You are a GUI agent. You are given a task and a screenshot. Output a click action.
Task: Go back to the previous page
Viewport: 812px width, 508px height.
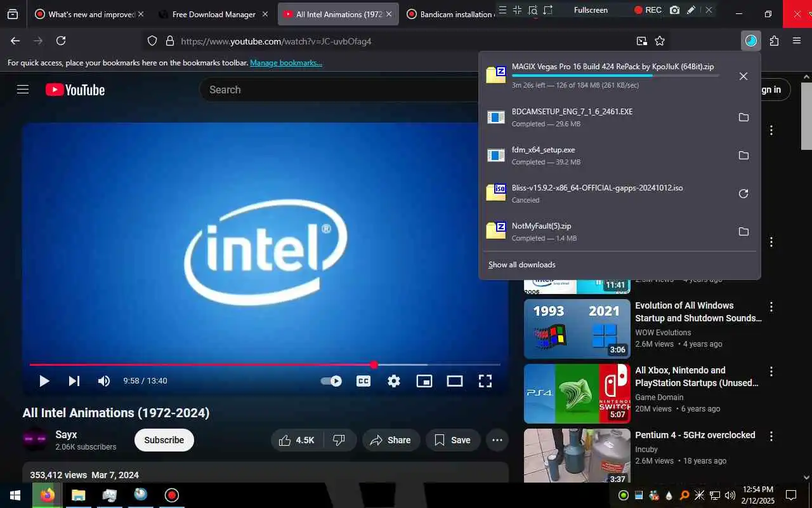[x=15, y=41]
